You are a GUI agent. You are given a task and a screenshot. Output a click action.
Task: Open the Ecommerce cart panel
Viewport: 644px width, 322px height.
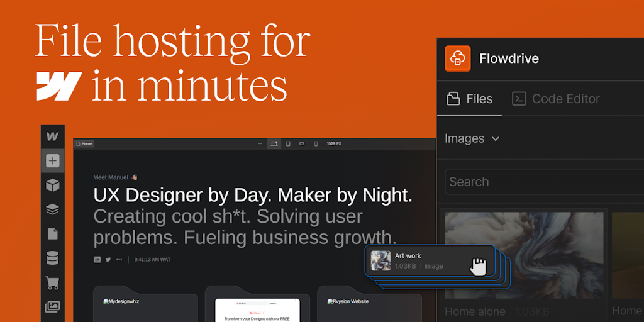pyautogui.click(x=53, y=282)
